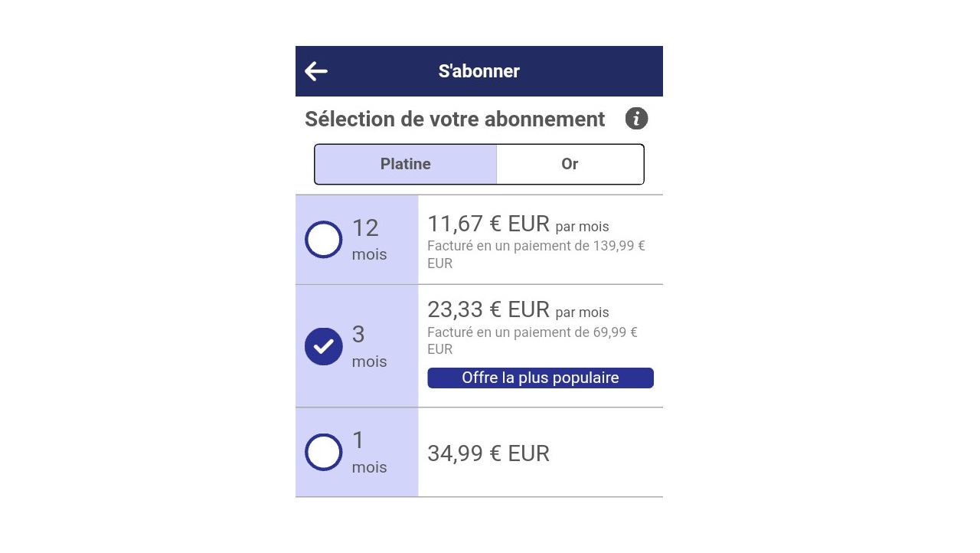The height and width of the screenshot is (553, 980).
Task: Select the 11,67 € EUR price text
Action: tap(488, 224)
